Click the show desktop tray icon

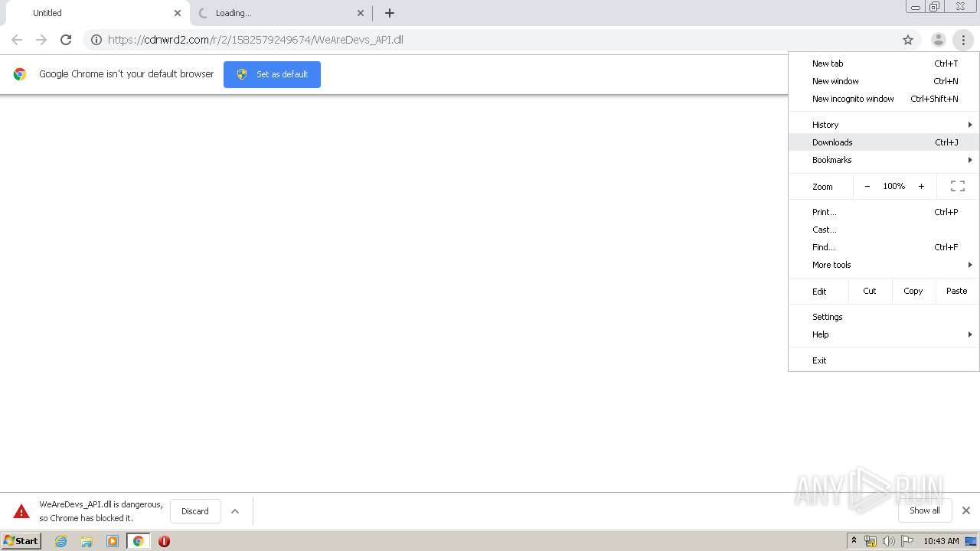(x=971, y=541)
